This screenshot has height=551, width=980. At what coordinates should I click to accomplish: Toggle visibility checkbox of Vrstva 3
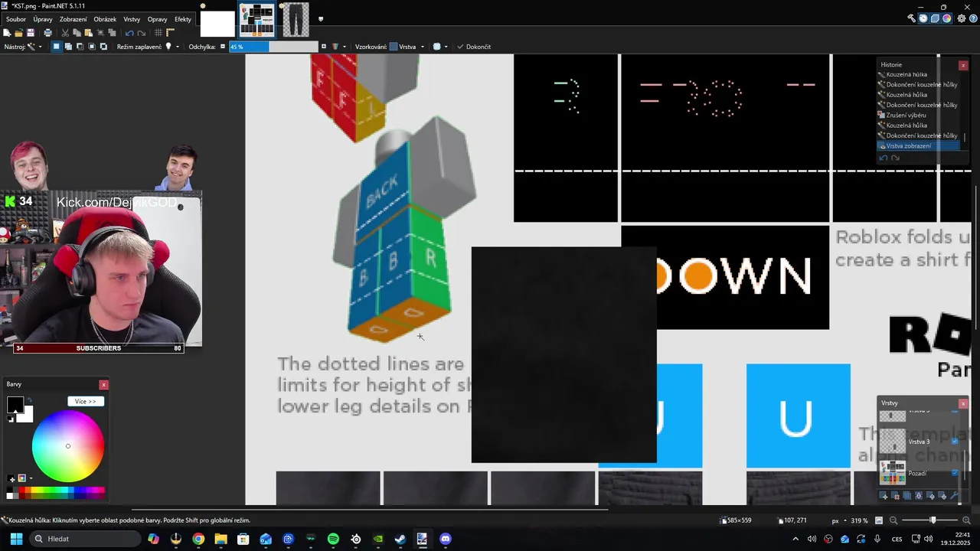pyautogui.click(x=954, y=442)
